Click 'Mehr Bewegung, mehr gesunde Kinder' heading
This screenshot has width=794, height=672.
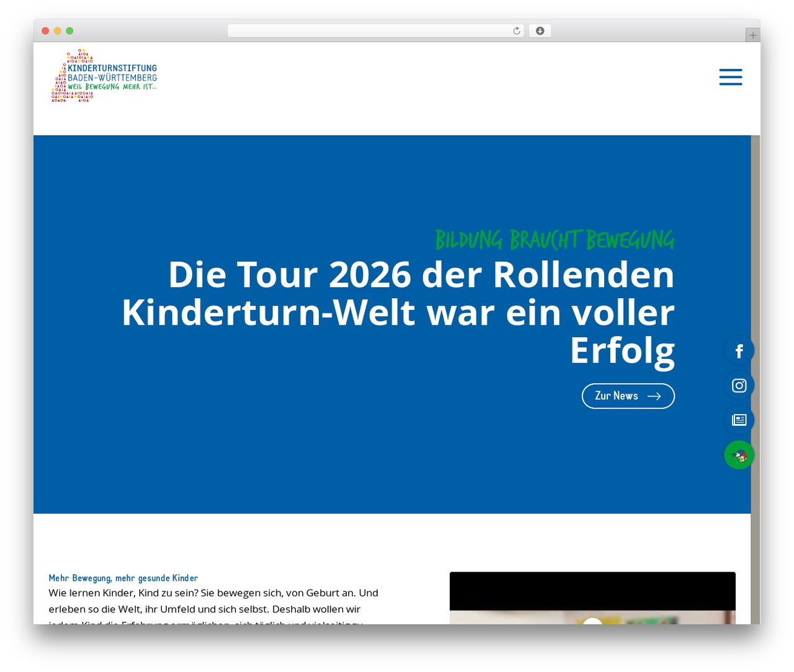[123, 578]
